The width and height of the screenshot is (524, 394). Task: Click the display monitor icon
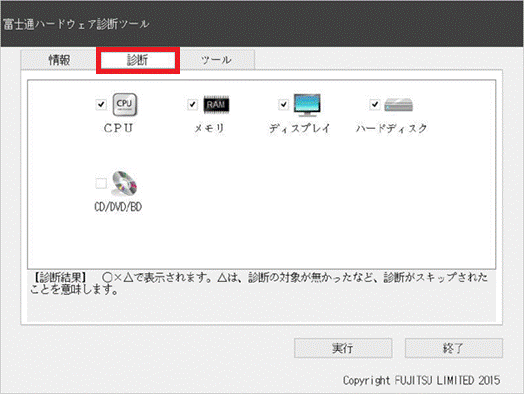(x=307, y=105)
